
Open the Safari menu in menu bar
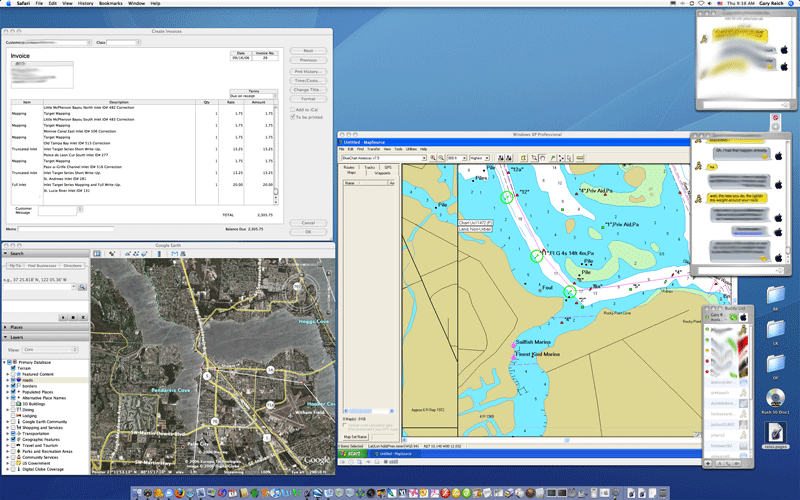(x=23, y=3)
